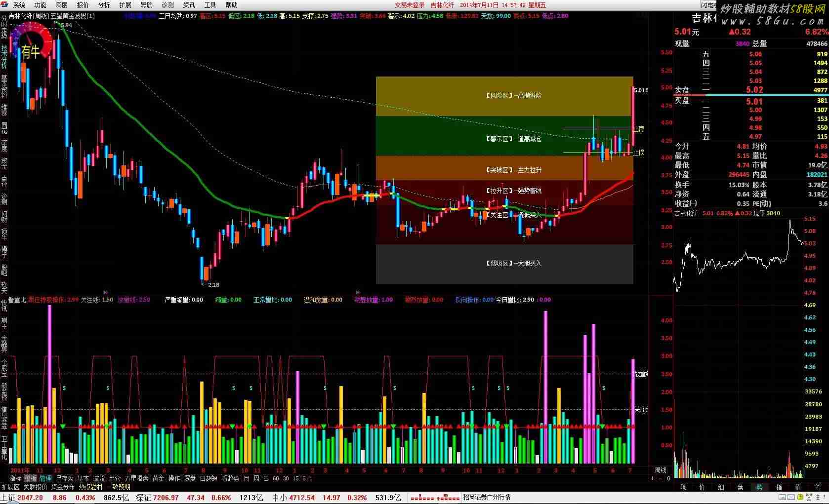
Task: Select the 分时走势 sidebar tab
Action: pos(4,28)
